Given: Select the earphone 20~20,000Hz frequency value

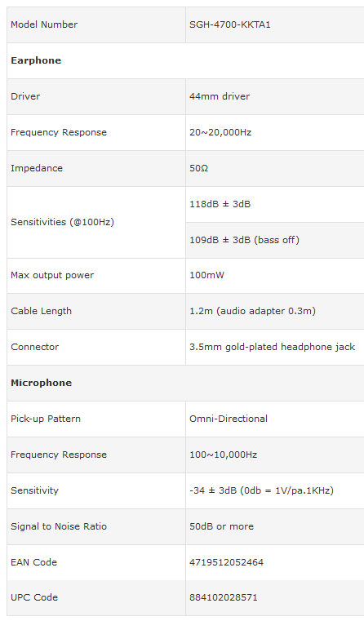Looking at the screenshot, I should click(220, 132).
